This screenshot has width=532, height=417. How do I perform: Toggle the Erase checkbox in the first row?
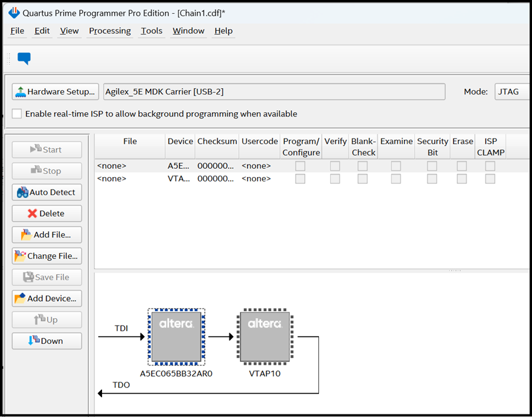[x=462, y=166]
